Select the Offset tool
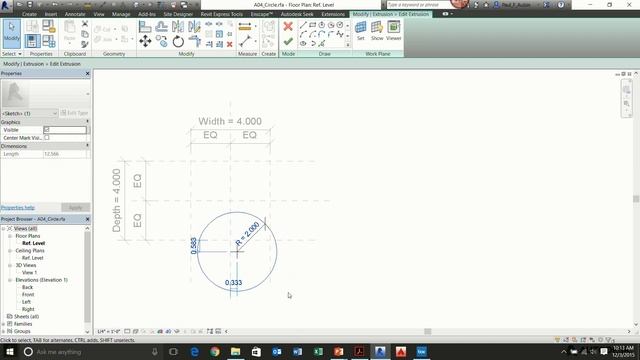The width and height of the screenshot is (640, 360). (x=162, y=27)
